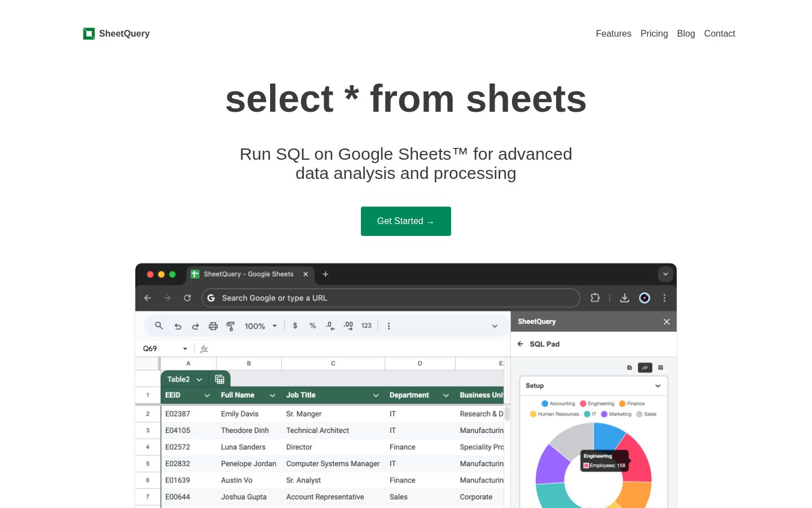812x508 pixels.
Task: Reload the page with refresh icon
Action: (x=187, y=298)
